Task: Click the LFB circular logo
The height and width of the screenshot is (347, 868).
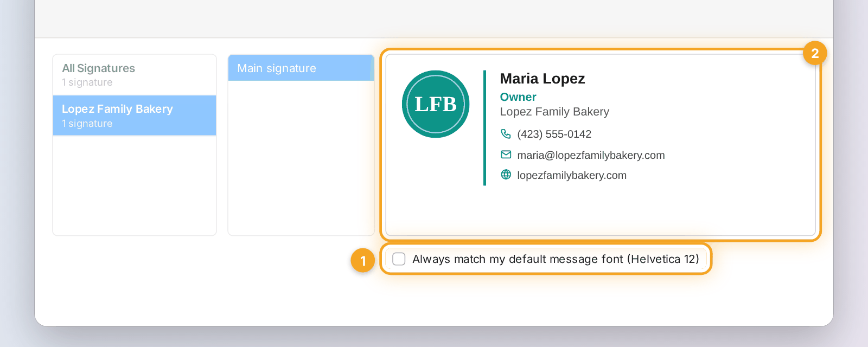Action: [436, 104]
